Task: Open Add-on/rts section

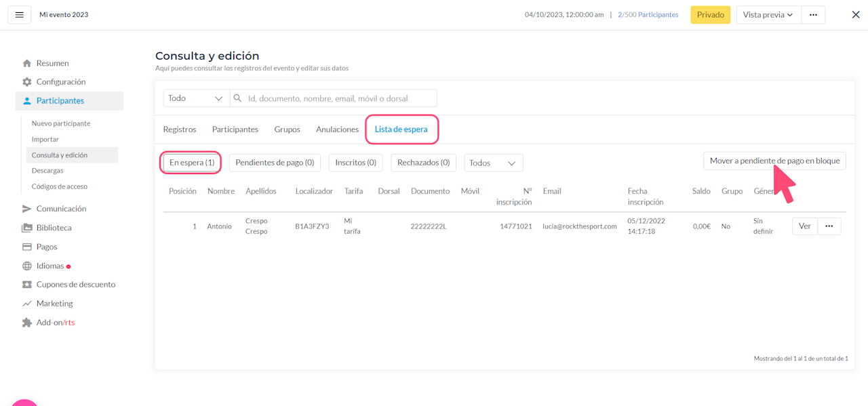Action: tap(56, 323)
